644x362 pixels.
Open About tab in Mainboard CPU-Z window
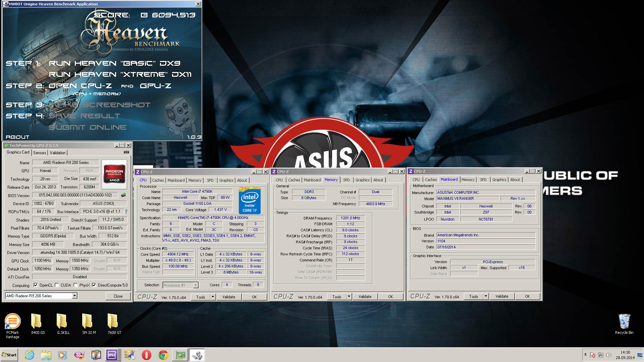point(515,180)
